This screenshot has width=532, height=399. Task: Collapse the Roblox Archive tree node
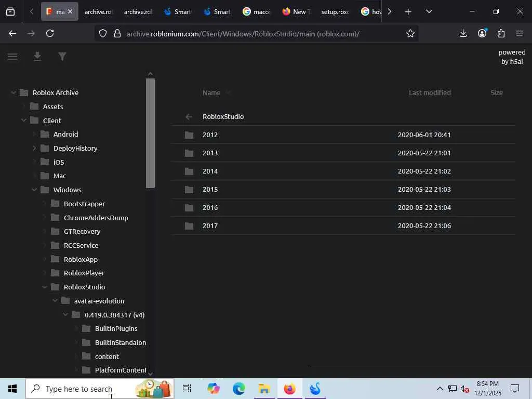[x=14, y=92]
